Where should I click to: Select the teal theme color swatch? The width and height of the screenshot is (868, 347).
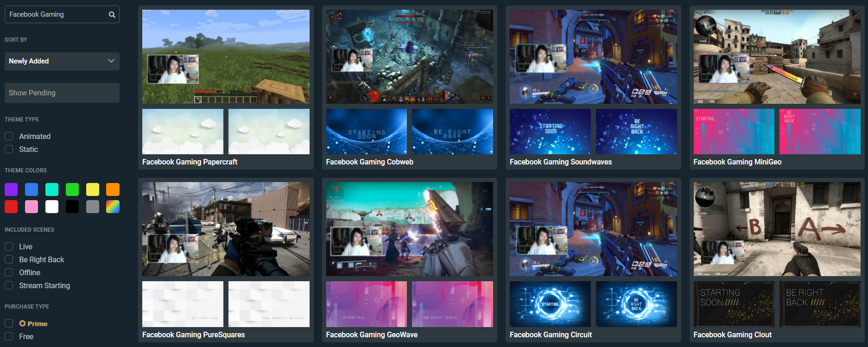point(52,189)
